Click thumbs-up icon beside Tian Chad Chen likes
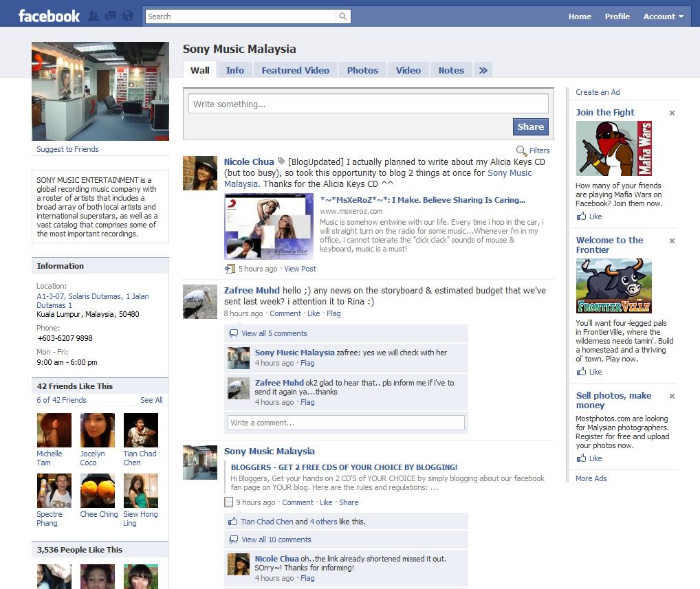 (x=232, y=521)
